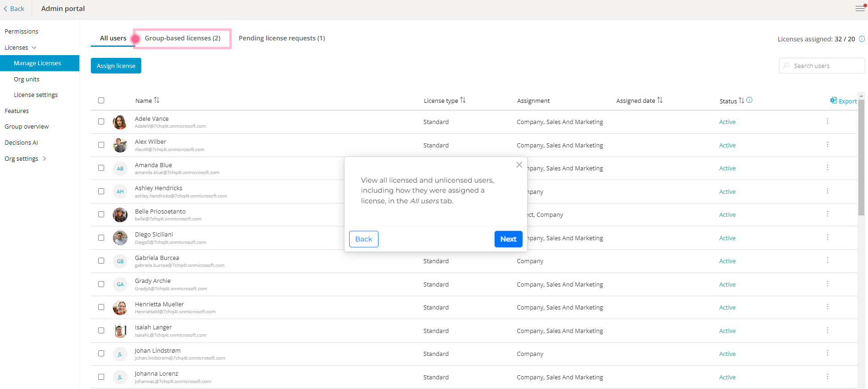Screen dimensions: 868x389
Task: Click the info icon beside Licenses assigned
Action: pyautogui.click(x=862, y=39)
